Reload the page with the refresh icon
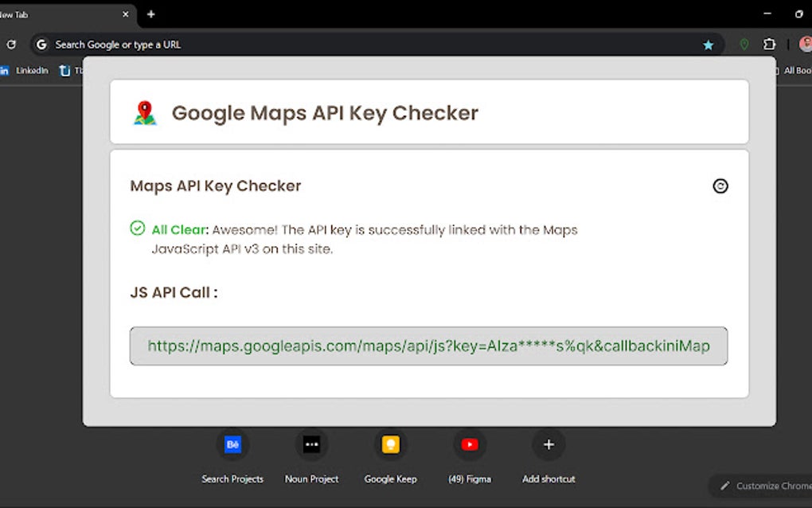This screenshot has height=508, width=812. pos(11,45)
